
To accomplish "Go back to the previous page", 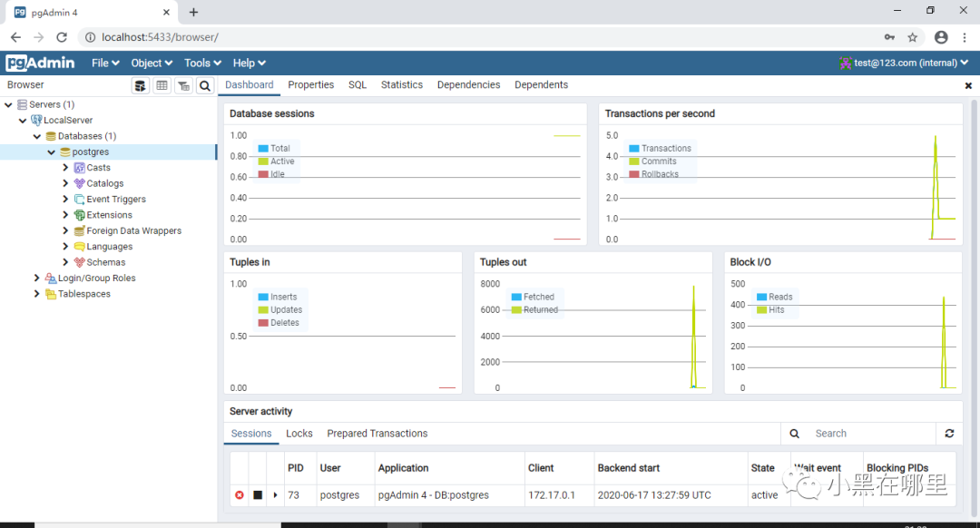I will pyautogui.click(x=15, y=37).
